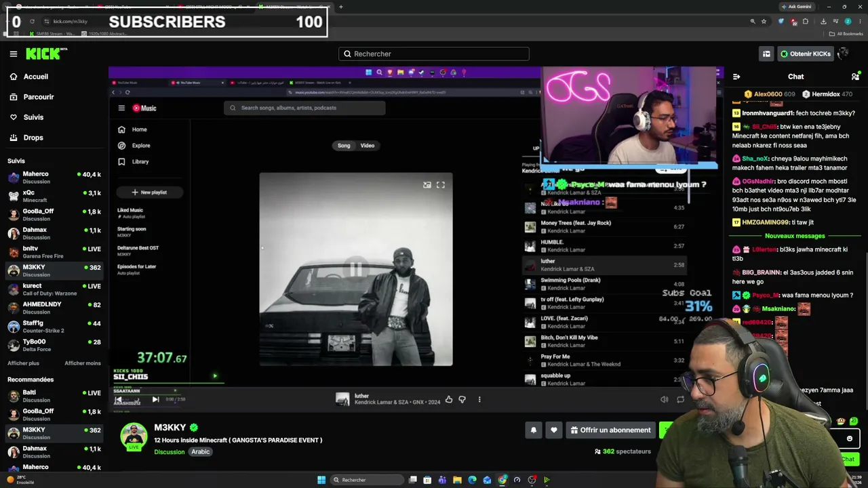Switch to the Video tab
This screenshot has height=488, width=868.
pyautogui.click(x=367, y=146)
